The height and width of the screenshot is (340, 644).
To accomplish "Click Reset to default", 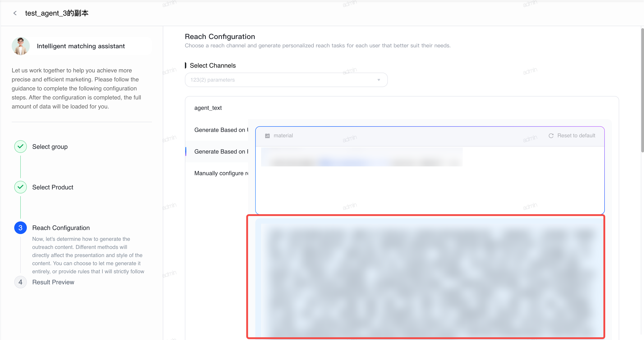I will pyautogui.click(x=572, y=136).
